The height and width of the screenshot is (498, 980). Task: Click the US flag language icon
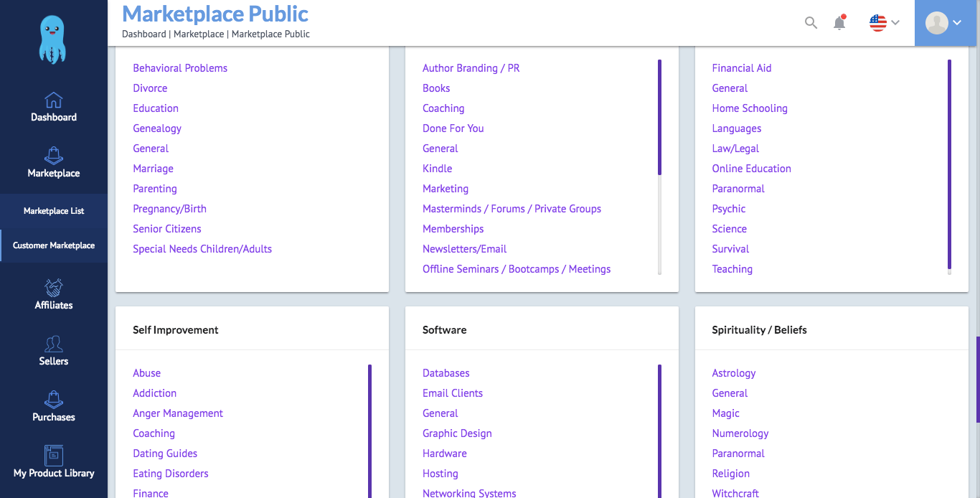pos(878,23)
